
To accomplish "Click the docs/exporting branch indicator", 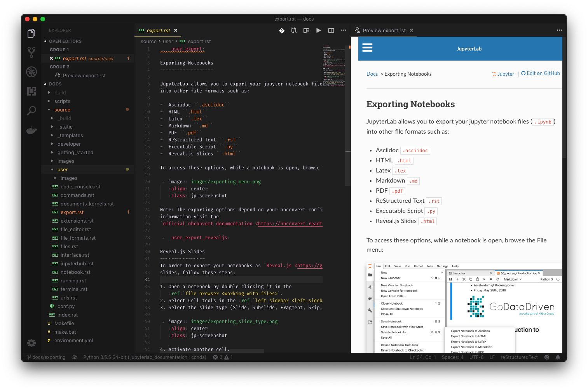I will (46, 357).
